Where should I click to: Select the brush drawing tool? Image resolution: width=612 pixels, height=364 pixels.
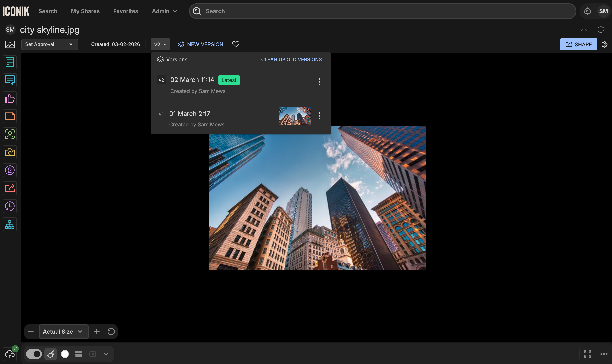(x=51, y=354)
